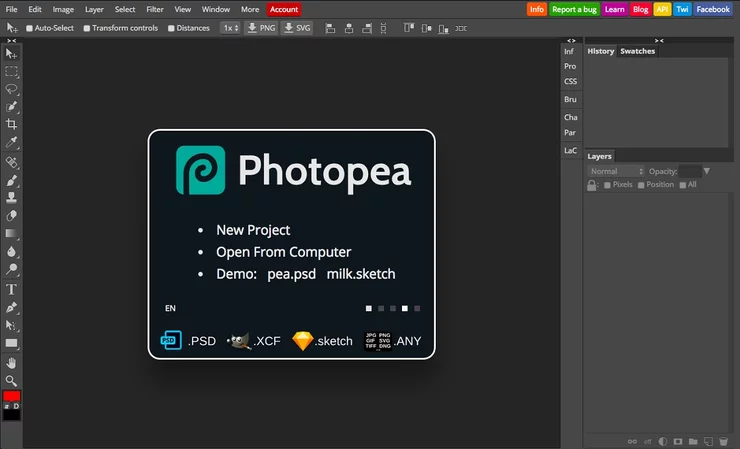
Task: Click align left edges icon
Action: coord(330,28)
